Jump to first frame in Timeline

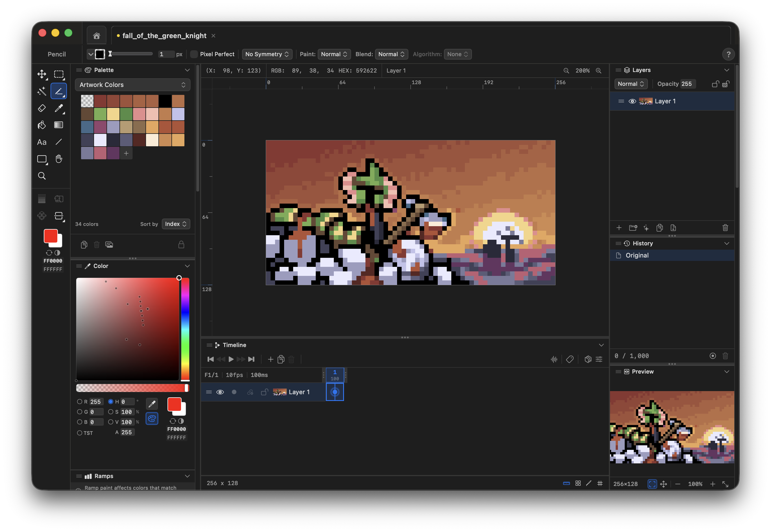210,359
